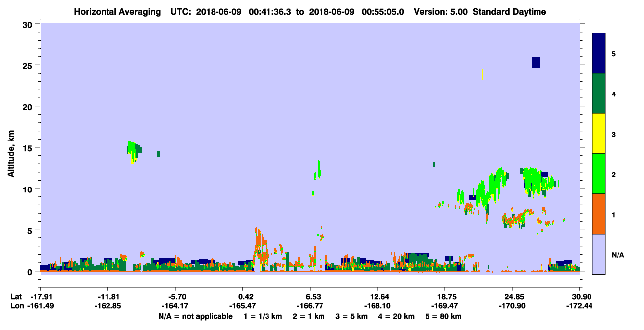
Task: Click the thin yellow streak near 24 km
Action: pos(483,74)
